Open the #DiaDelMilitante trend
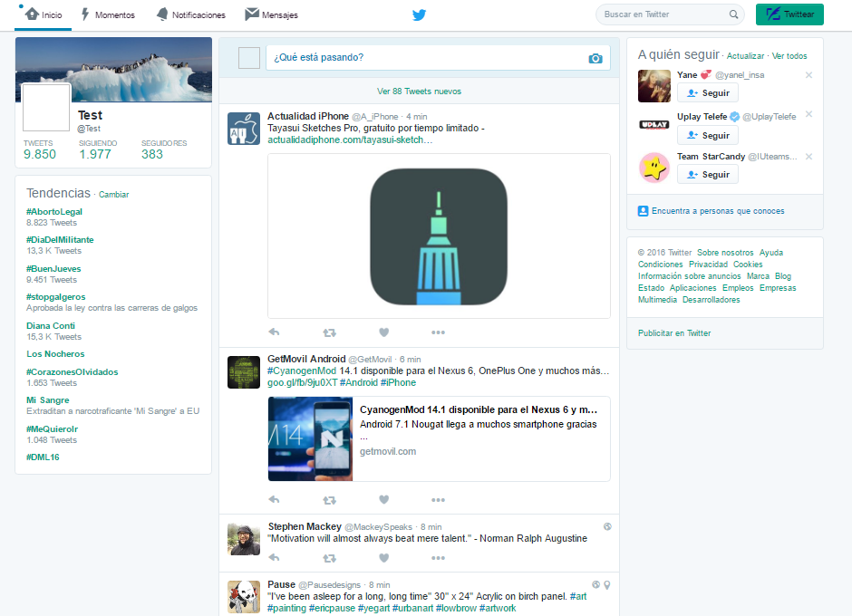852x616 pixels. coord(60,239)
